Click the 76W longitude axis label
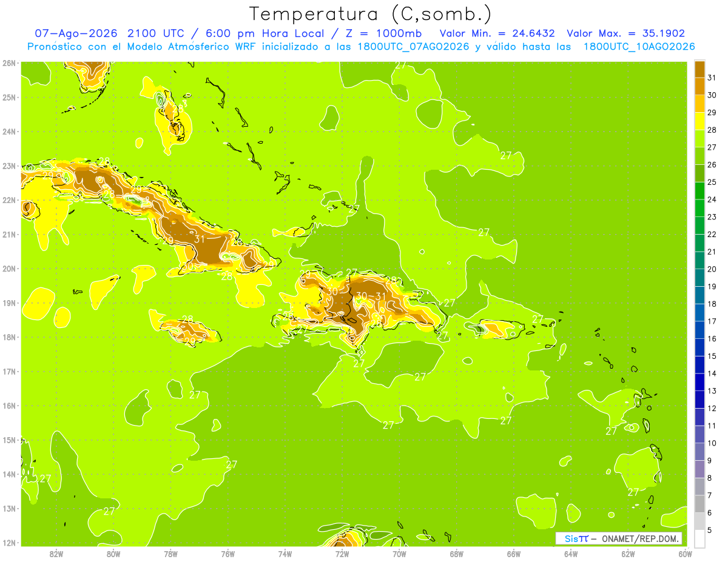 coord(227,553)
